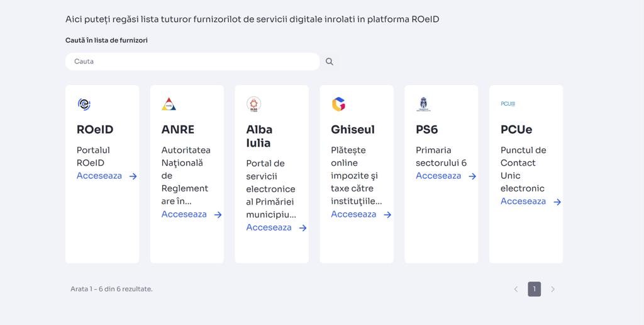Click the arrow next to PCUe Acceseaza
Viewport: 644px width, 325px height.
pos(557,202)
